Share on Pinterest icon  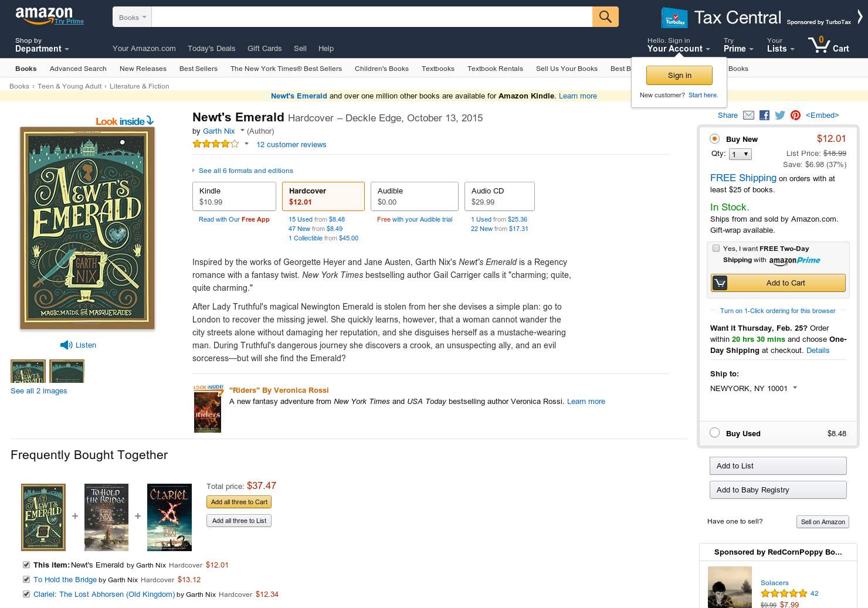tap(795, 115)
